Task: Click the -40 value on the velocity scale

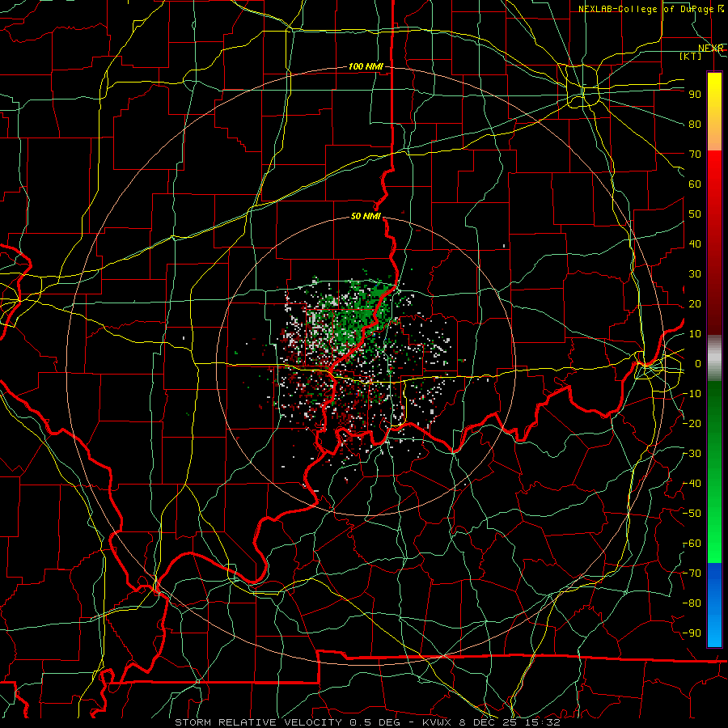Action: point(692,484)
